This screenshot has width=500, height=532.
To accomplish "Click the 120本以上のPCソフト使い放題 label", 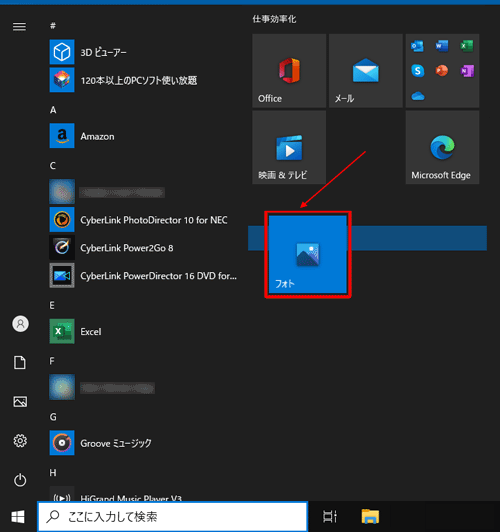I will [139, 80].
